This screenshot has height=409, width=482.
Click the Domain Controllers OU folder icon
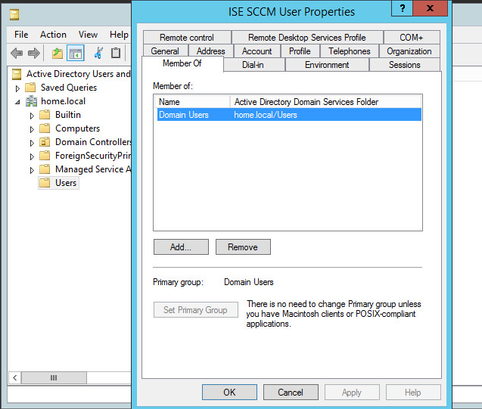click(45, 142)
